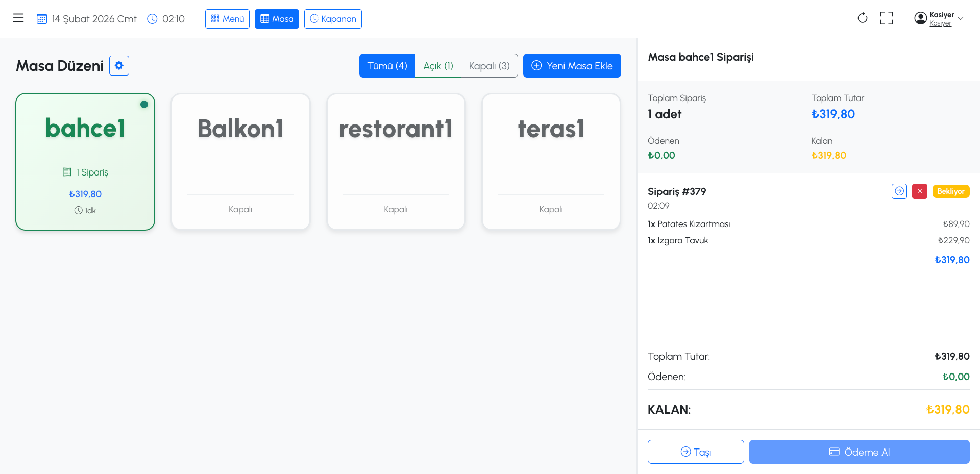Toggle fullscreen mode icon

pos(887,18)
